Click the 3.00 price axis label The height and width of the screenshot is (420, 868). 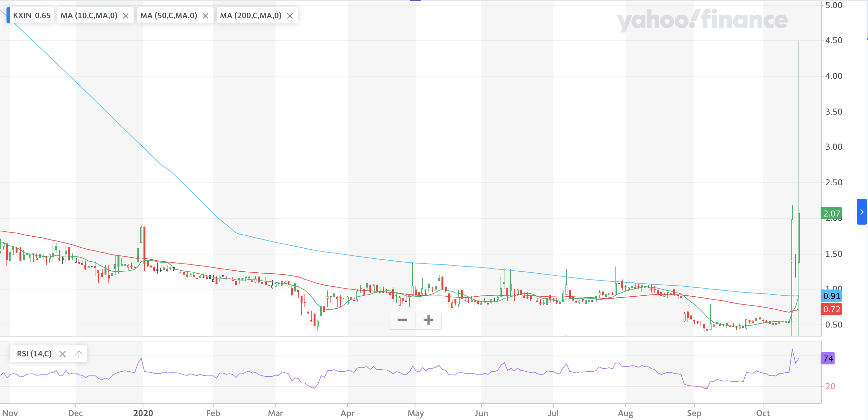pyautogui.click(x=834, y=147)
